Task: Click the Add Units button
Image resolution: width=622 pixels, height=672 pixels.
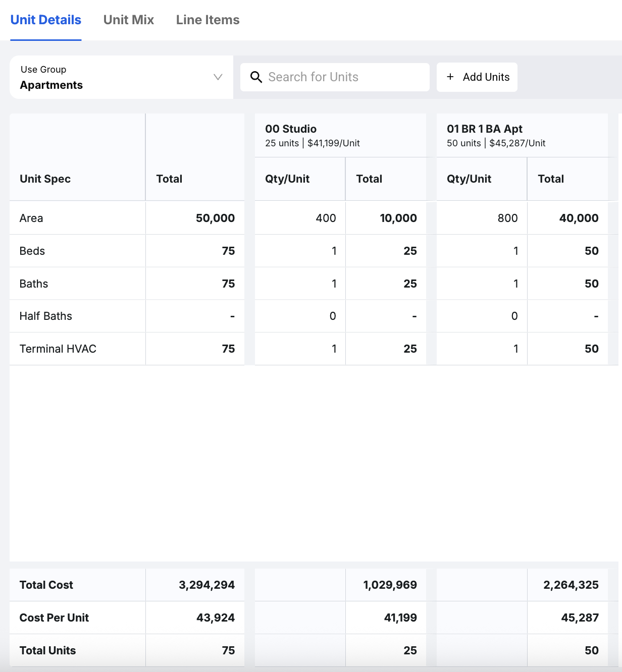Action: click(x=477, y=77)
